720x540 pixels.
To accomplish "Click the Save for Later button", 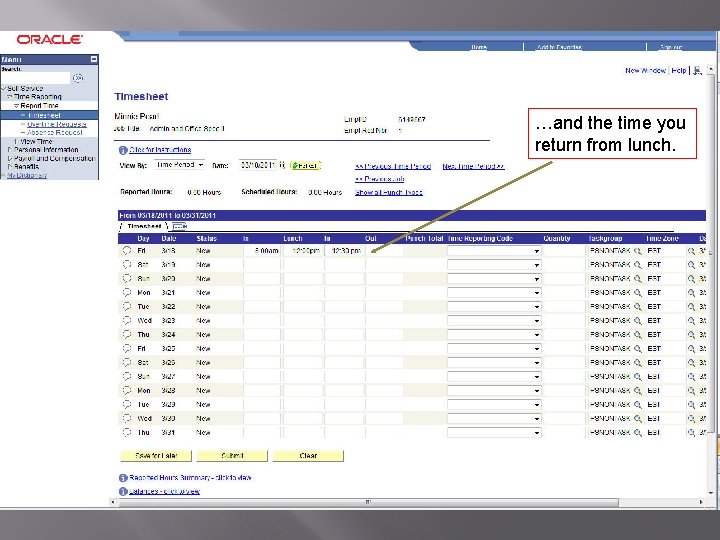I will pyautogui.click(x=156, y=456).
